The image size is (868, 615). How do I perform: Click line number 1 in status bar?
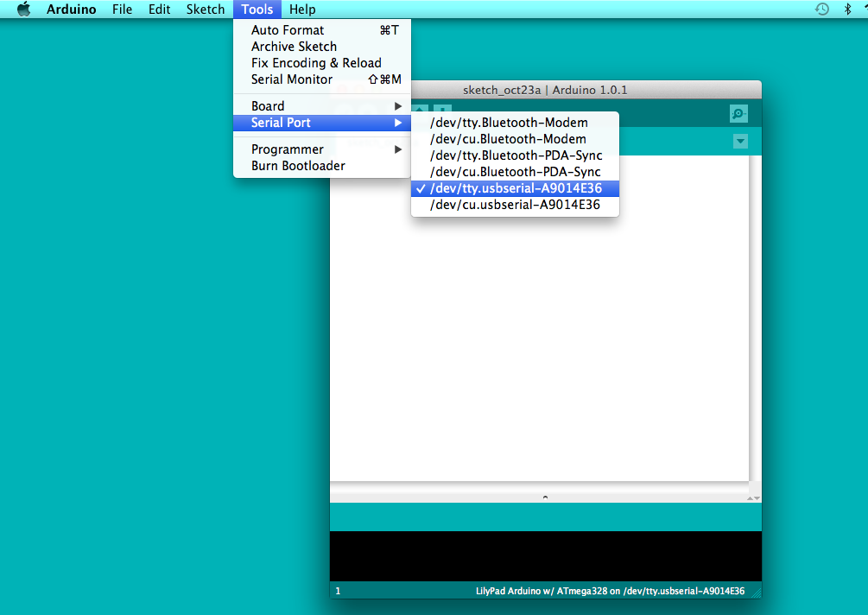tap(338, 591)
